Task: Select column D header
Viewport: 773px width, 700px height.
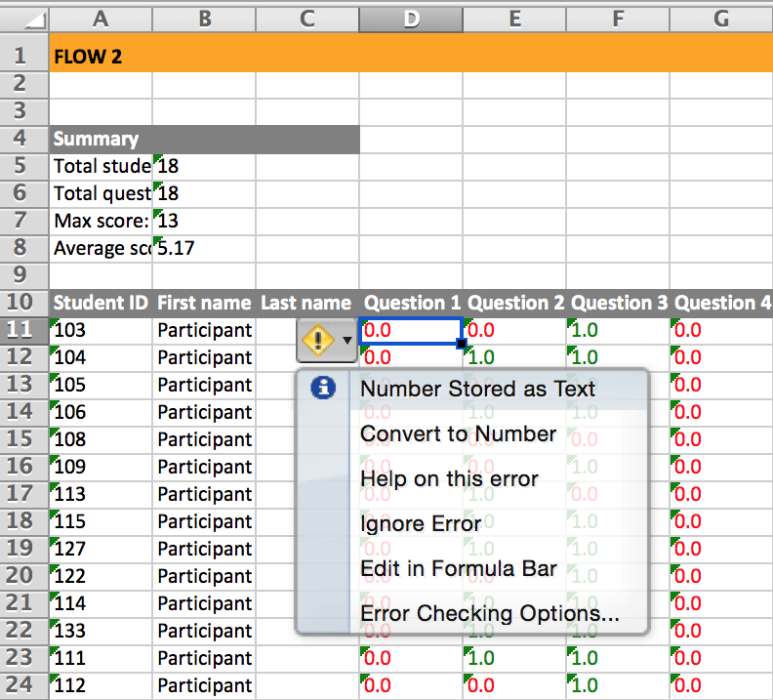Action: [x=411, y=19]
